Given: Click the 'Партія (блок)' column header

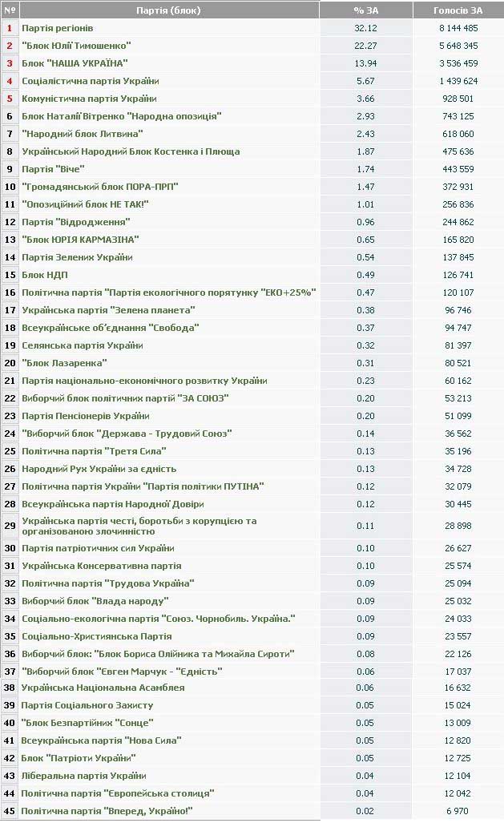Looking at the screenshot, I should (x=168, y=10).
